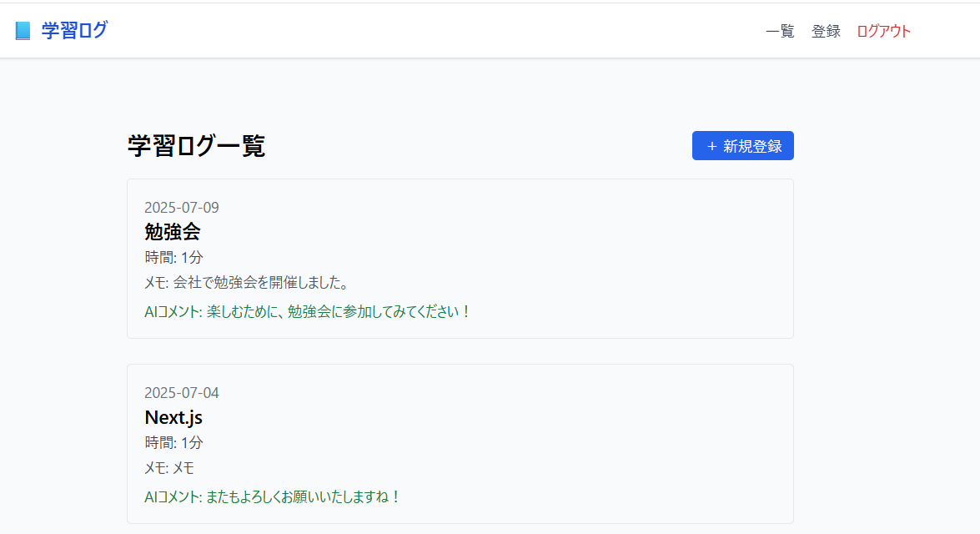Viewport: 980px width, 534px height.
Task: Click the date 2025-07-04
Action: (182, 393)
